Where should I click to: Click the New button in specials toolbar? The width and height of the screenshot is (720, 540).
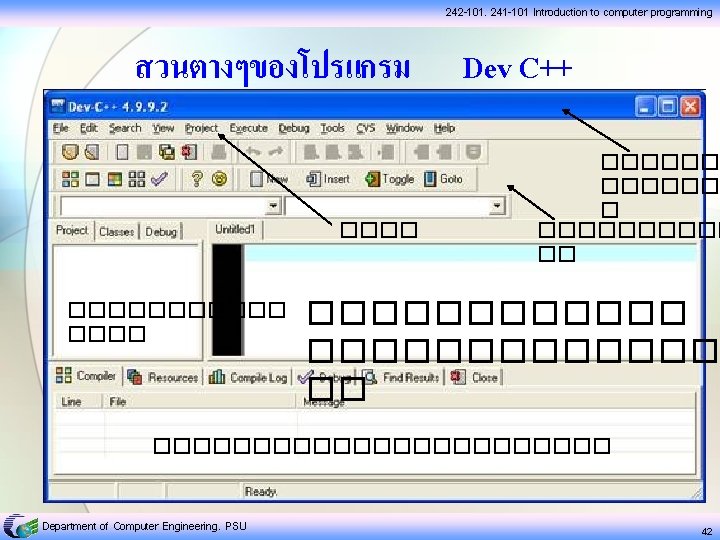coord(270,179)
